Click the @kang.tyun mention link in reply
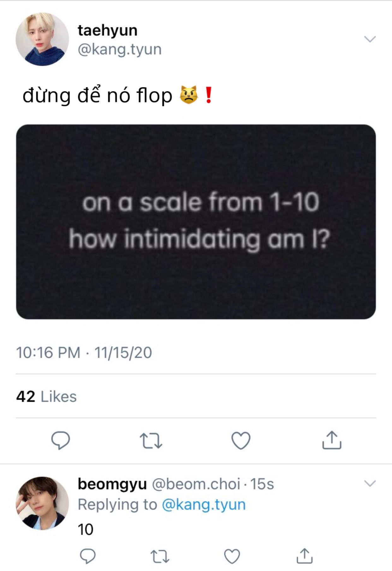Viewport: 392px width, 571px height. [204, 504]
